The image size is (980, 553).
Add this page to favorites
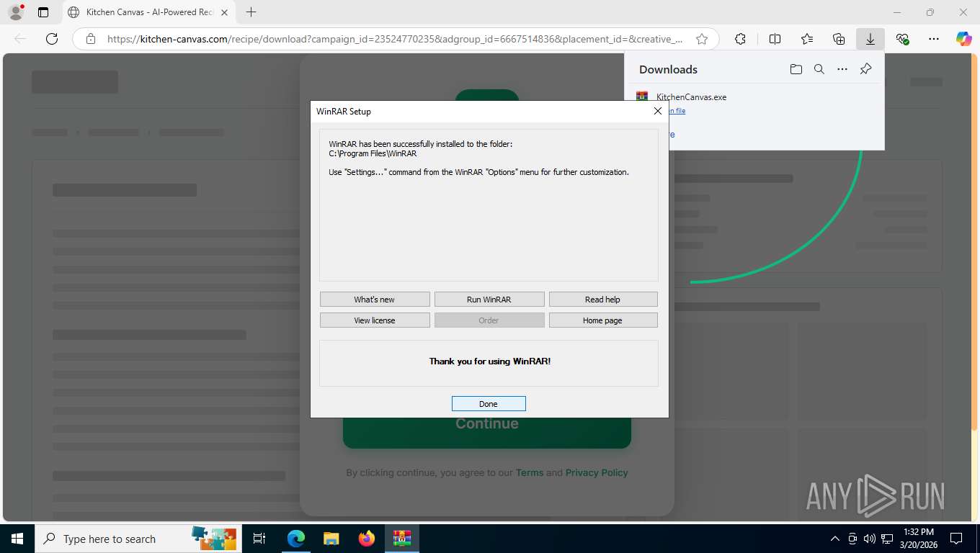pyautogui.click(x=702, y=39)
